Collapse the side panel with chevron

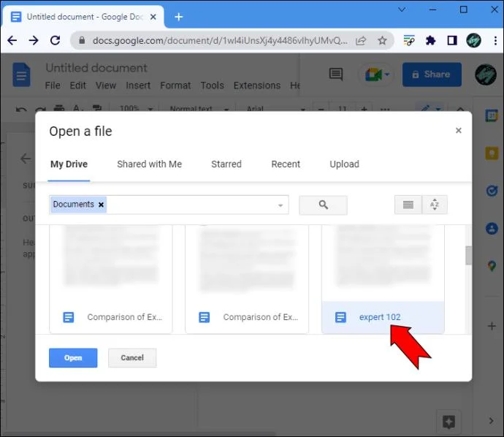click(491, 421)
